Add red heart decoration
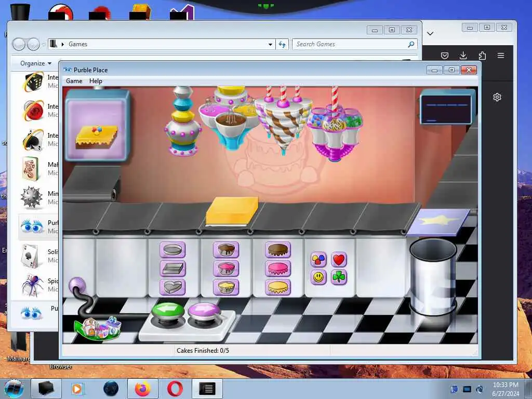This screenshot has width=532, height=399. pos(339,260)
